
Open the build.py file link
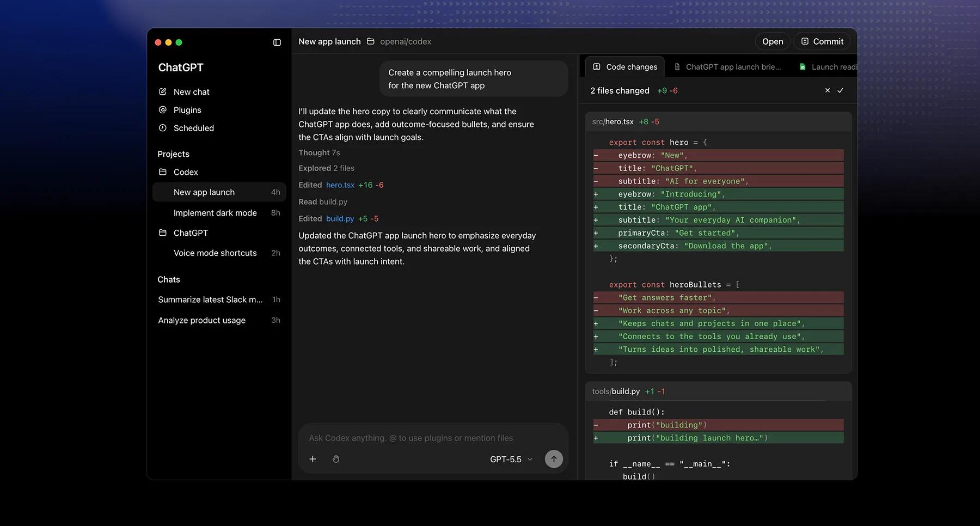click(x=340, y=218)
